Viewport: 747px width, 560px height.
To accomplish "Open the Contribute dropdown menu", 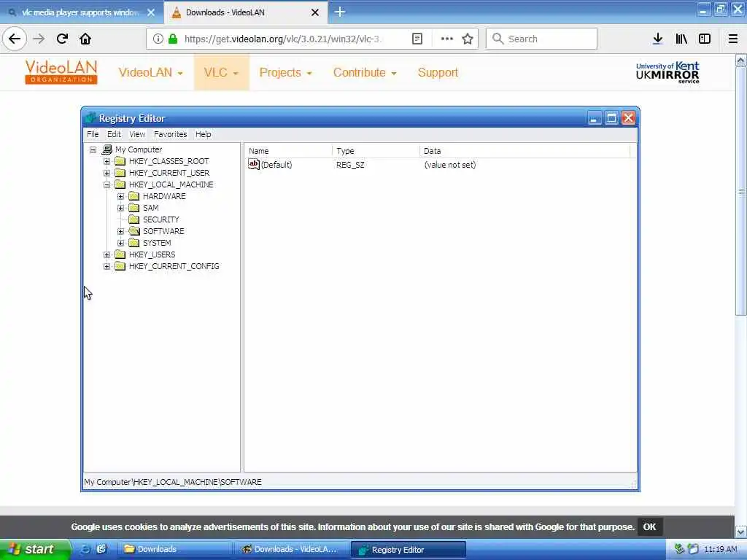I will click(x=365, y=72).
